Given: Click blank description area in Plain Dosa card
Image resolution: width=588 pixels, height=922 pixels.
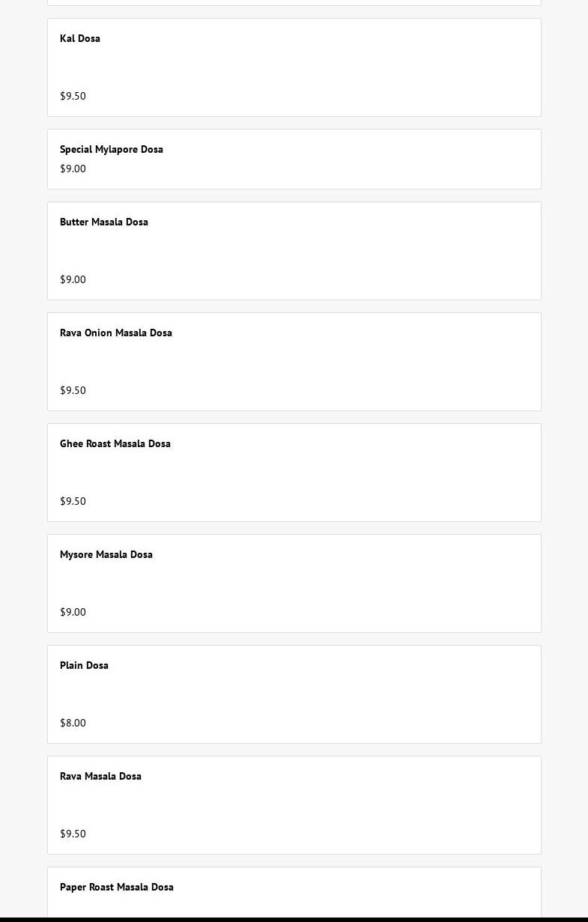Looking at the screenshot, I should 294,694.
